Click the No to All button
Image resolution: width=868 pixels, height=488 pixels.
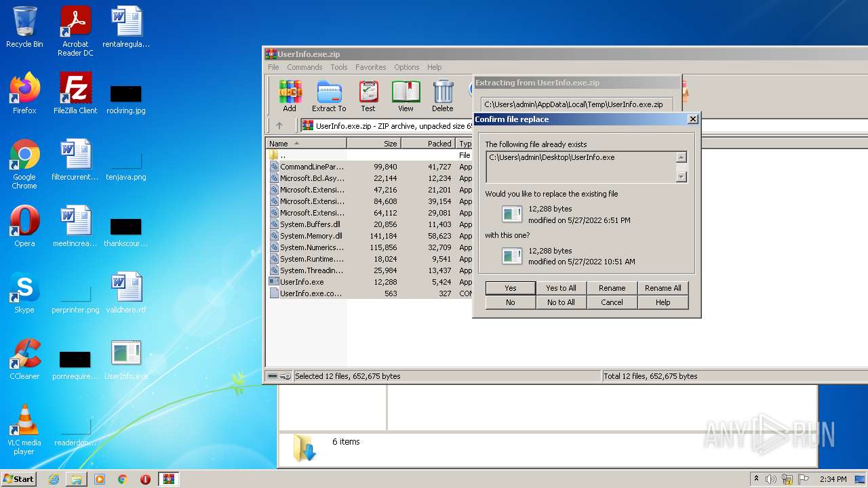(561, 302)
